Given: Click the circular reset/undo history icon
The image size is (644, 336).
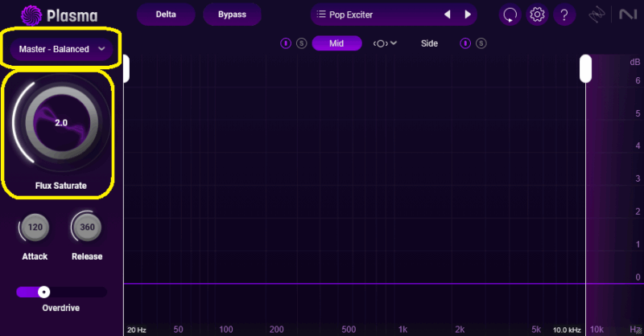Looking at the screenshot, I should point(510,14).
